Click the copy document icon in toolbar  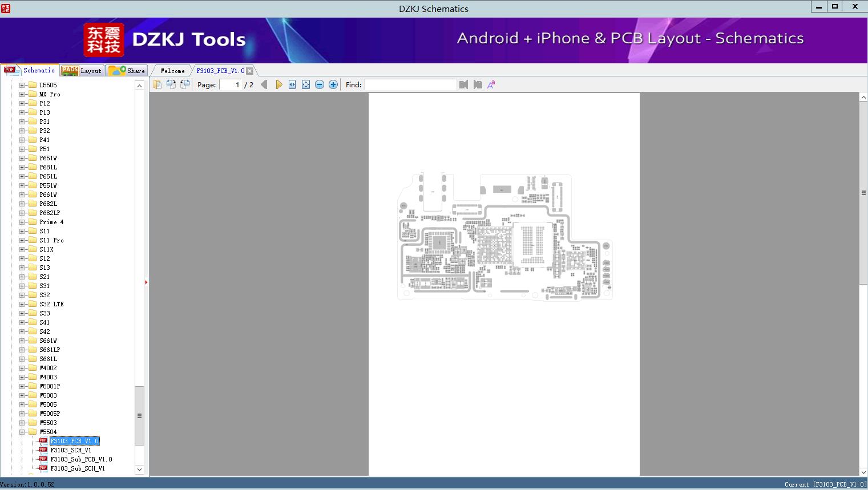tap(158, 84)
